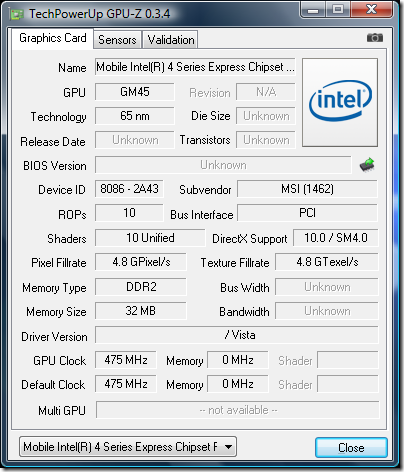Click the Memory Type field DDR2
Image resolution: width=404 pixels, height=472 pixels.
pos(141,287)
